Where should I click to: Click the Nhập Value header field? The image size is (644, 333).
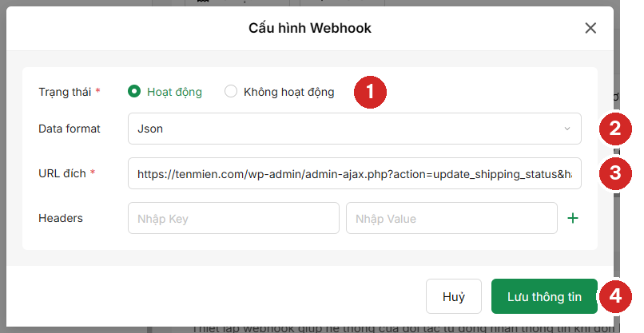(451, 218)
